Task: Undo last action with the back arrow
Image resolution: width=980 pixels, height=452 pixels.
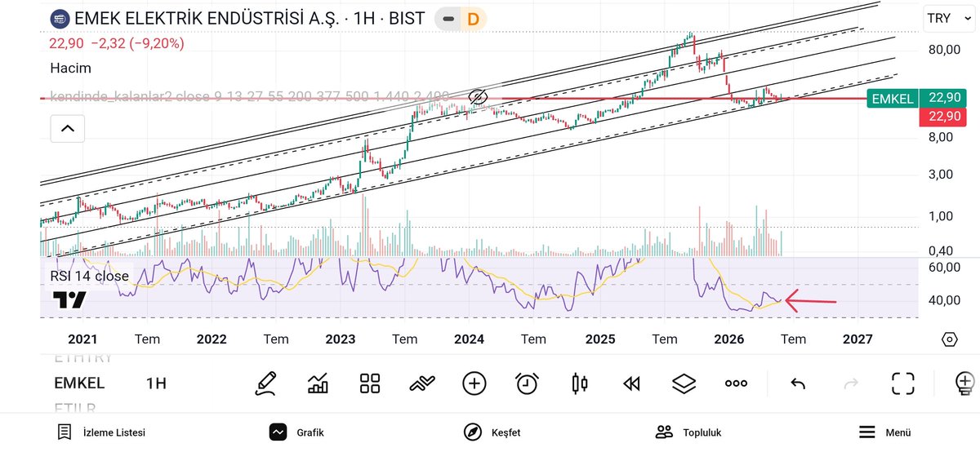Action: [799, 383]
